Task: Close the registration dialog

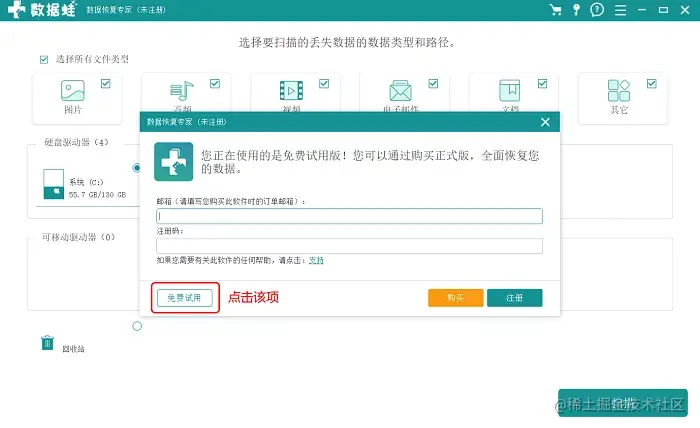Action: click(x=545, y=122)
